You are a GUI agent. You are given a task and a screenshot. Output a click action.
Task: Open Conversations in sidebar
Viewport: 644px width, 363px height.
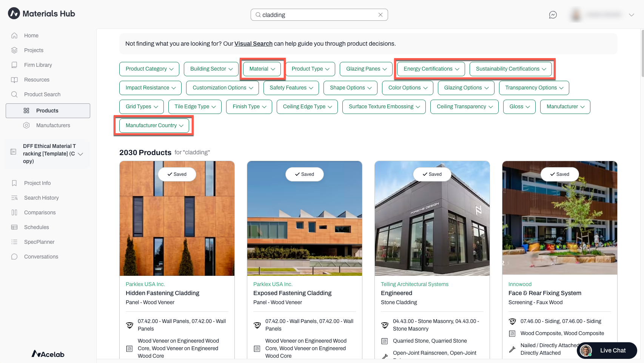click(41, 257)
